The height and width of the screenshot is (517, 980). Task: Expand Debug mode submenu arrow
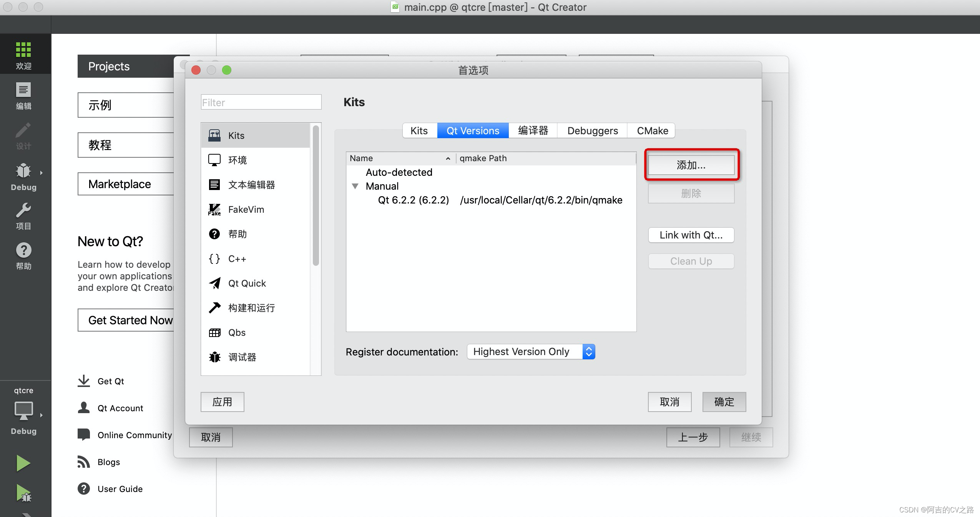(41, 173)
